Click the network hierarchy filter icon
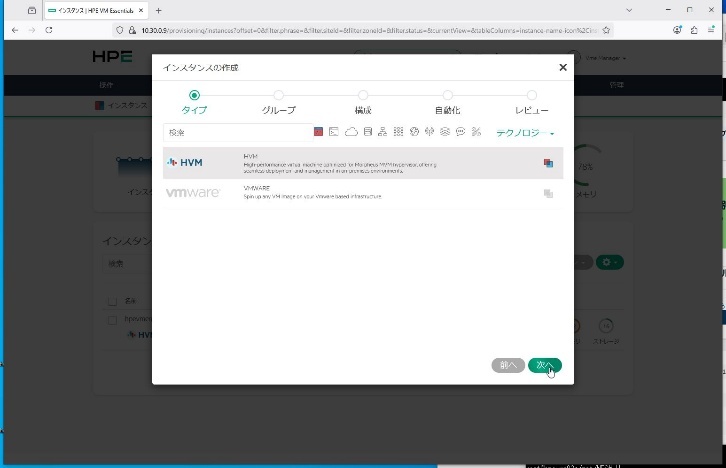 pyautogui.click(x=383, y=132)
